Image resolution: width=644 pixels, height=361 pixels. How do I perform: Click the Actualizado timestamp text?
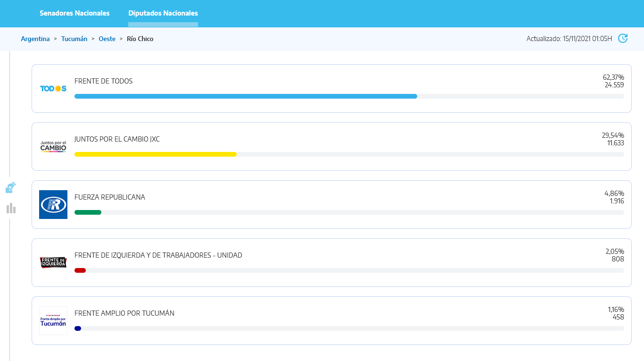point(569,39)
